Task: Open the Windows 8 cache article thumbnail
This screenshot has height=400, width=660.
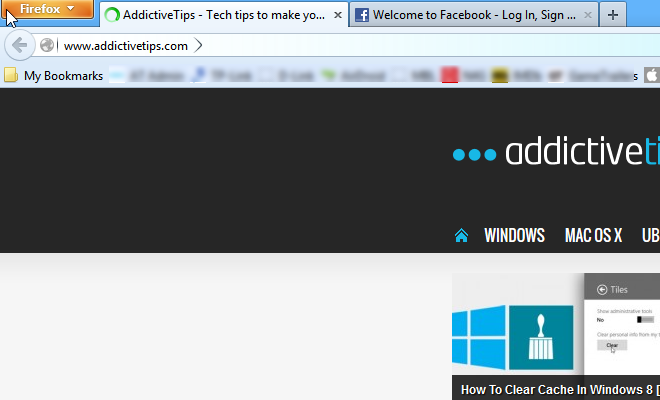Action: 556,324
